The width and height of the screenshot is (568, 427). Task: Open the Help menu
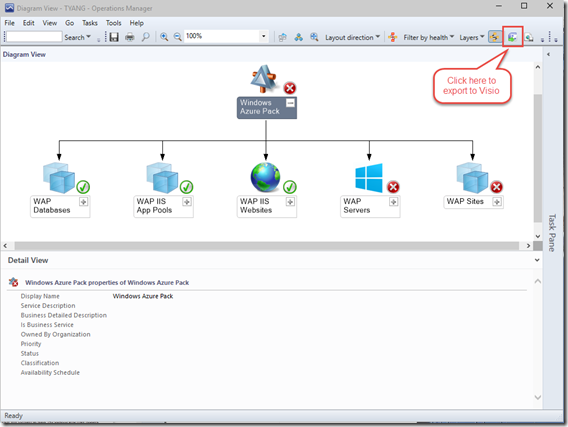click(137, 23)
